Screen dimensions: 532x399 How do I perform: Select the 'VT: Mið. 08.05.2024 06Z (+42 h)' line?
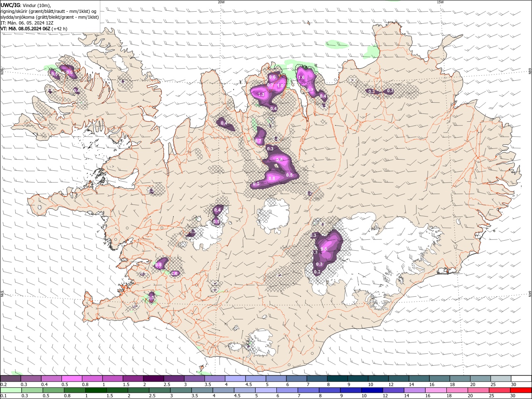point(34,29)
